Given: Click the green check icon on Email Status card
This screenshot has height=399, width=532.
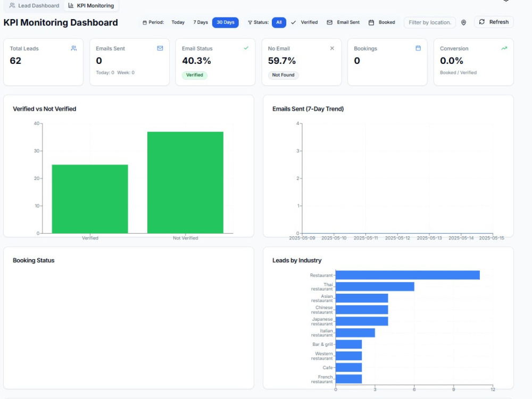Looking at the screenshot, I should click(x=246, y=48).
